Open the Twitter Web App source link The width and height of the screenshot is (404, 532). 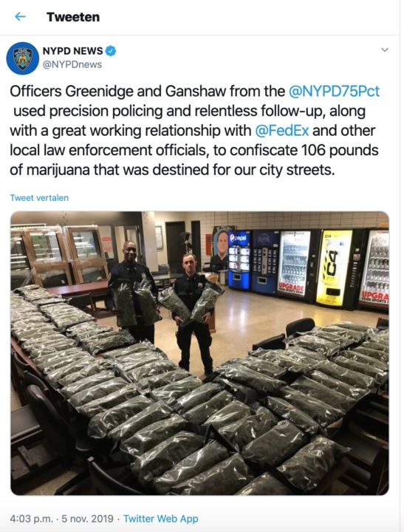pos(161,519)
